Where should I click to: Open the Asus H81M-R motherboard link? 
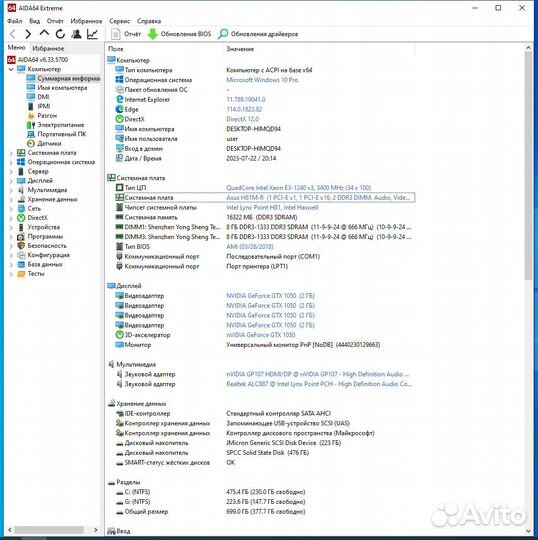pos(318,198)
